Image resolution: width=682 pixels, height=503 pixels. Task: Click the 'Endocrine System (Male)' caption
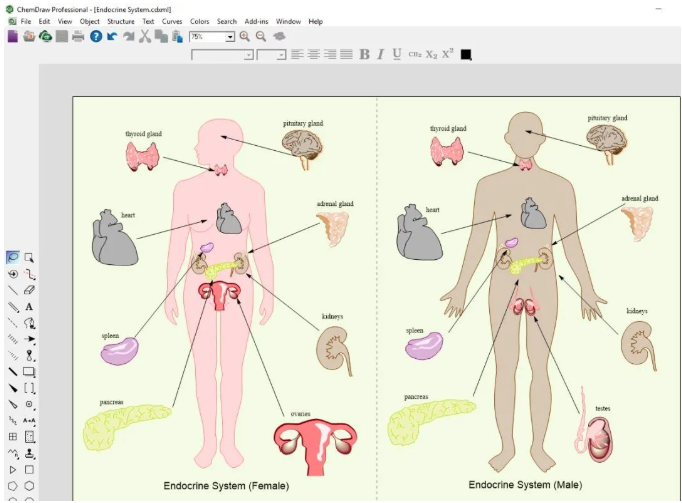point(525,485)
